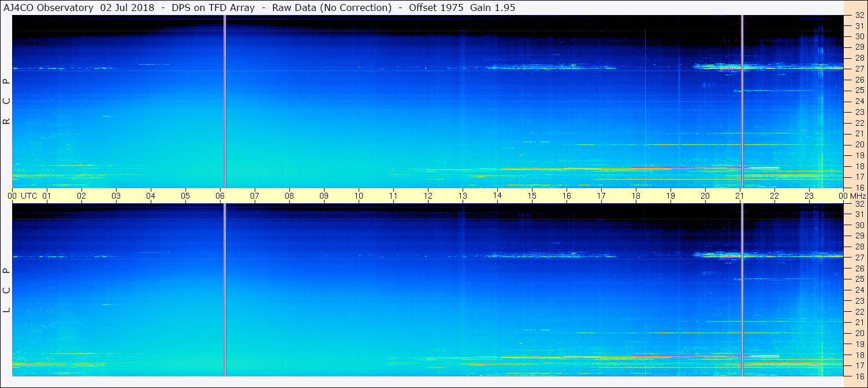This screenshot has height=388, width=868.
Task: Click the 01 hour mark on the time axis
Action: [x=47, y=196]
